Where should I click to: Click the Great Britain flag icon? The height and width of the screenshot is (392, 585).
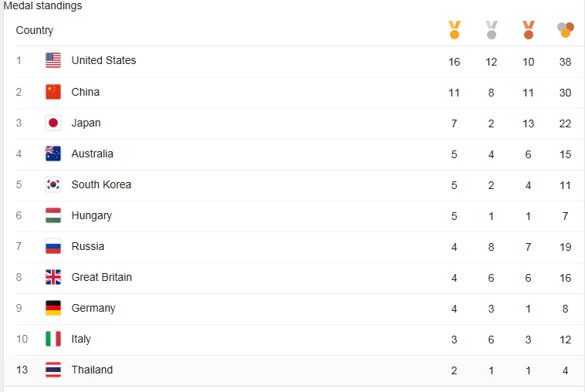pos(53,277)
